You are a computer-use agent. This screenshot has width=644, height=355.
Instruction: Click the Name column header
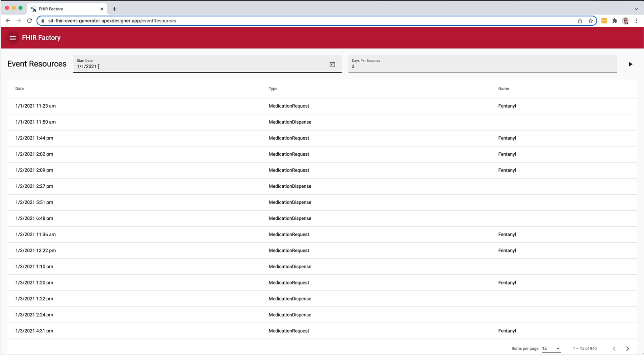(x=504, y=88)
